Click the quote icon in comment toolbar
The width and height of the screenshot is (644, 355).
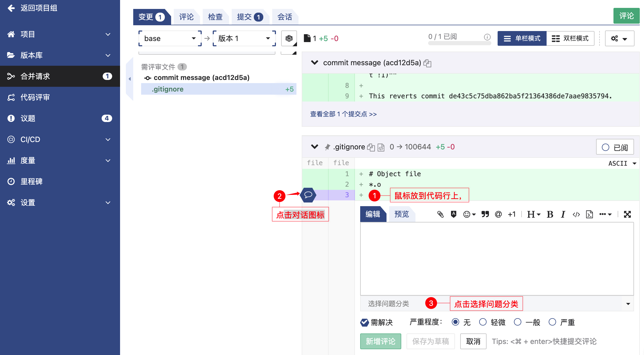[485, 214]
